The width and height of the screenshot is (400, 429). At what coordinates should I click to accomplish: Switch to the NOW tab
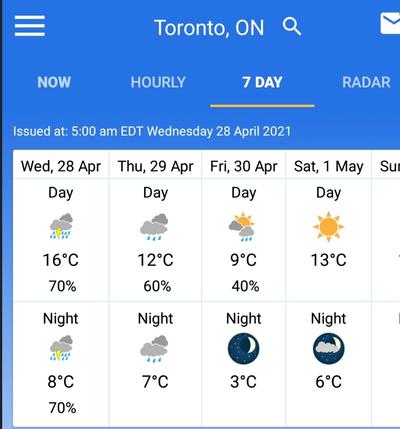pyautogui.click(x=54, y=82)
